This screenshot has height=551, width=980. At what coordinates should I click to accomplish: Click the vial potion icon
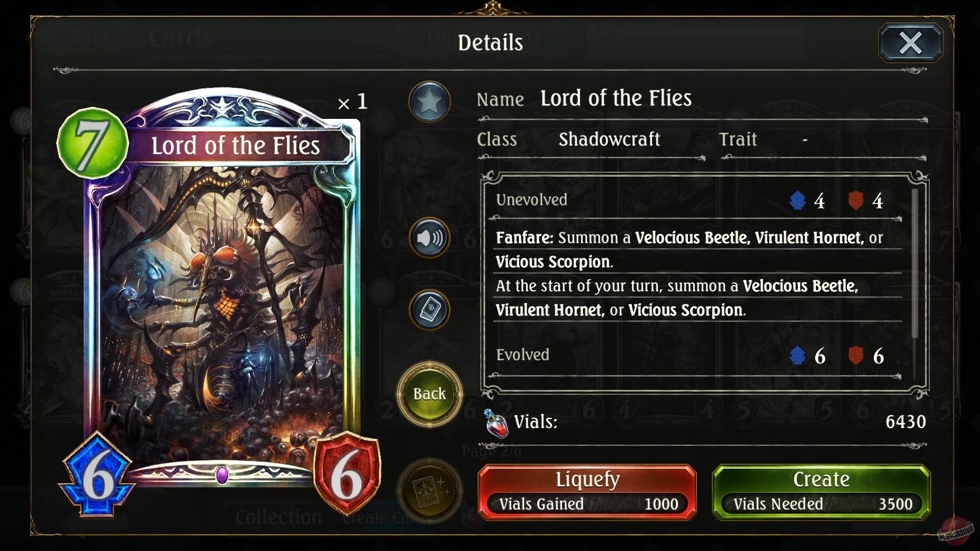coord(496,423)
